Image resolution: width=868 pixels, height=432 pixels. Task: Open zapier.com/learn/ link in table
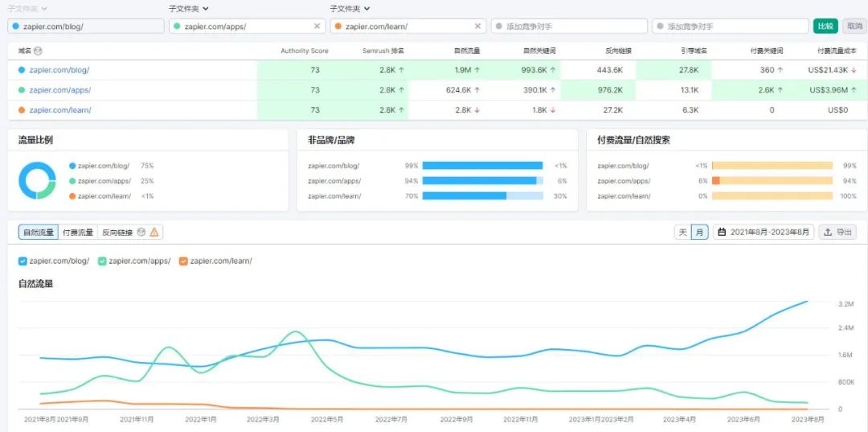(x=60, y=110)
